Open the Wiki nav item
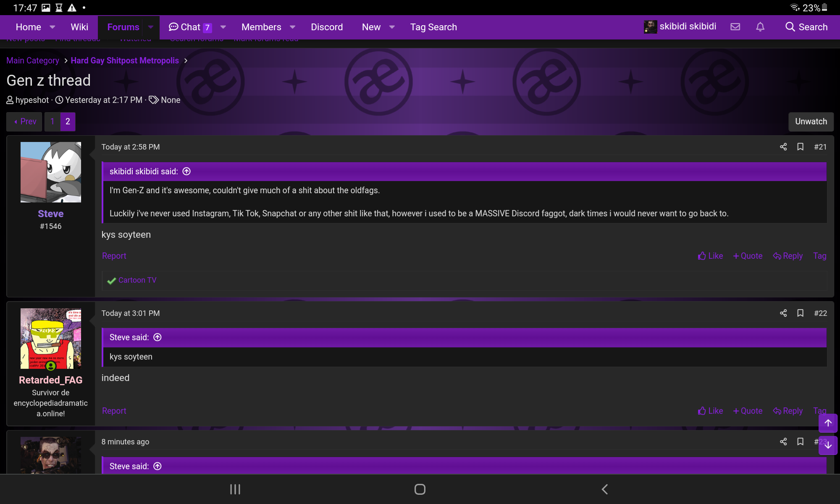840x504 pixels. [79, 27]
